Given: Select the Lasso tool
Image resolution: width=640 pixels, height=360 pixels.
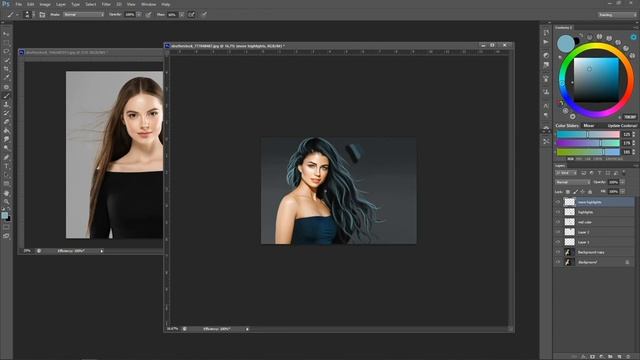Looking at the screenshot, I should click(6, 52).
